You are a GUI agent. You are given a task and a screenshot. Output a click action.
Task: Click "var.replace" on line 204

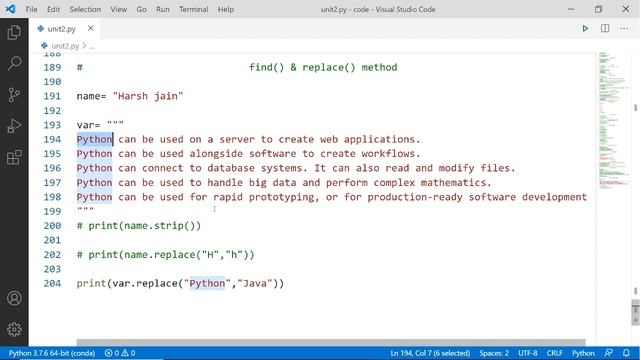pyautogui.click(x=145, y=284)
